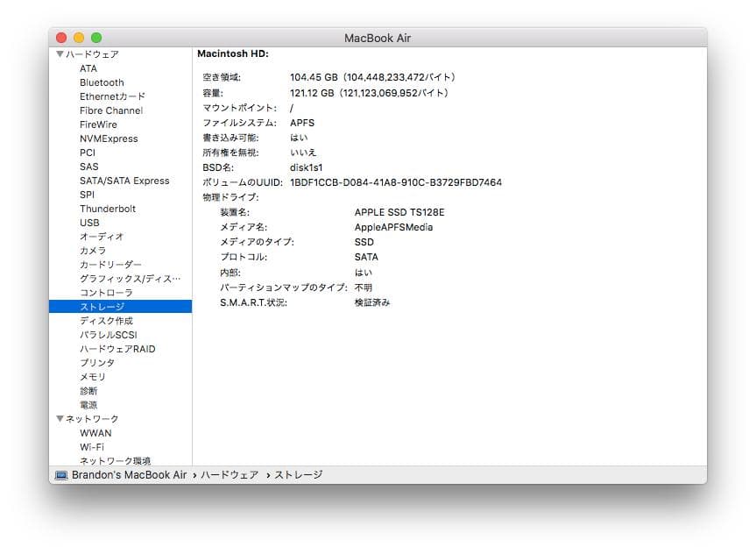Click the SATA protocol value
Image resolution: width=756 pixels, height=554 pixels.
pos(366,257)
